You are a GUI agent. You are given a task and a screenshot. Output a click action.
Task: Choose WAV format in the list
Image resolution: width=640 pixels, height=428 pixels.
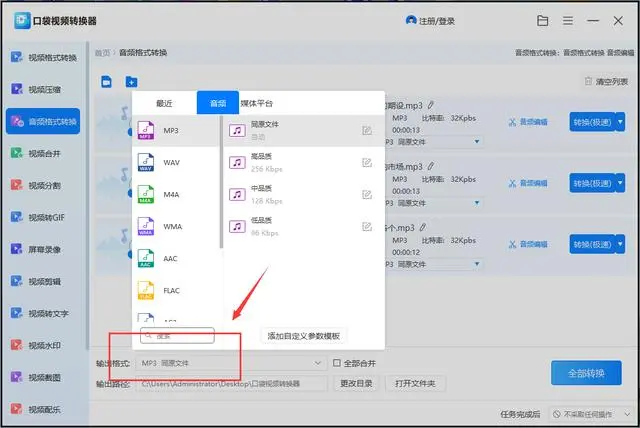pos(176,162)
